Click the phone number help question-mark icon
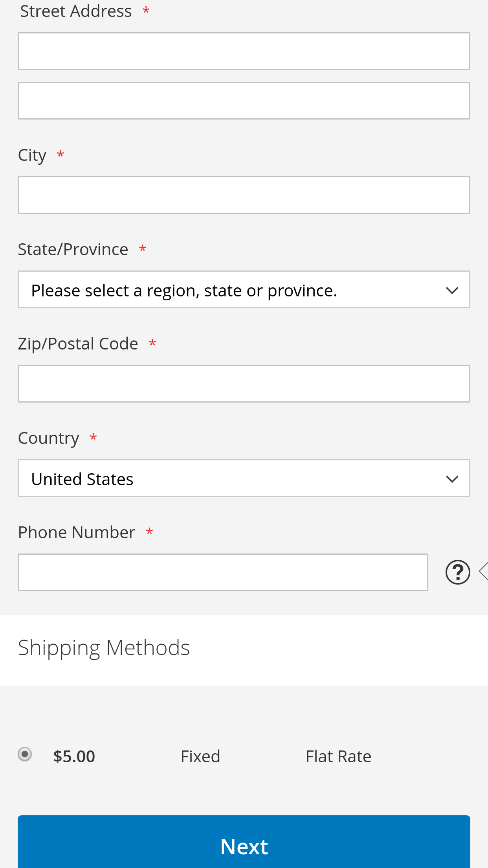The width and height of the screenshot is (488, 868). (458, 572)
